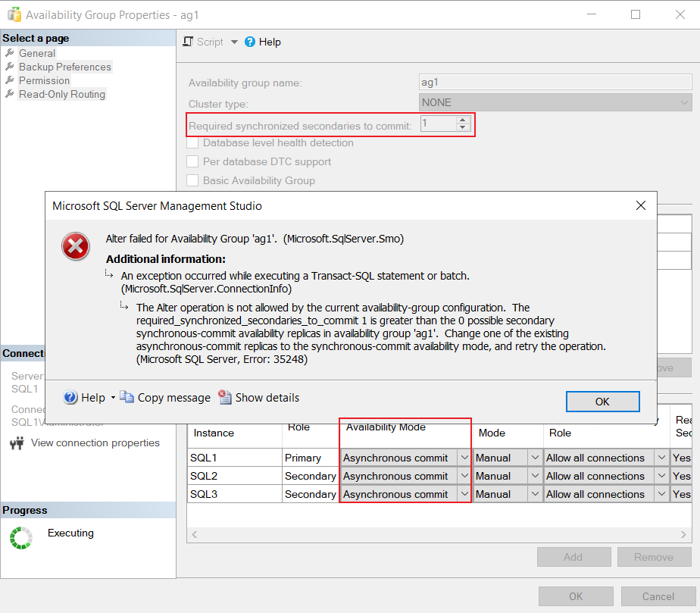Switch to the Read-Only Routing page

coord(62,94)
